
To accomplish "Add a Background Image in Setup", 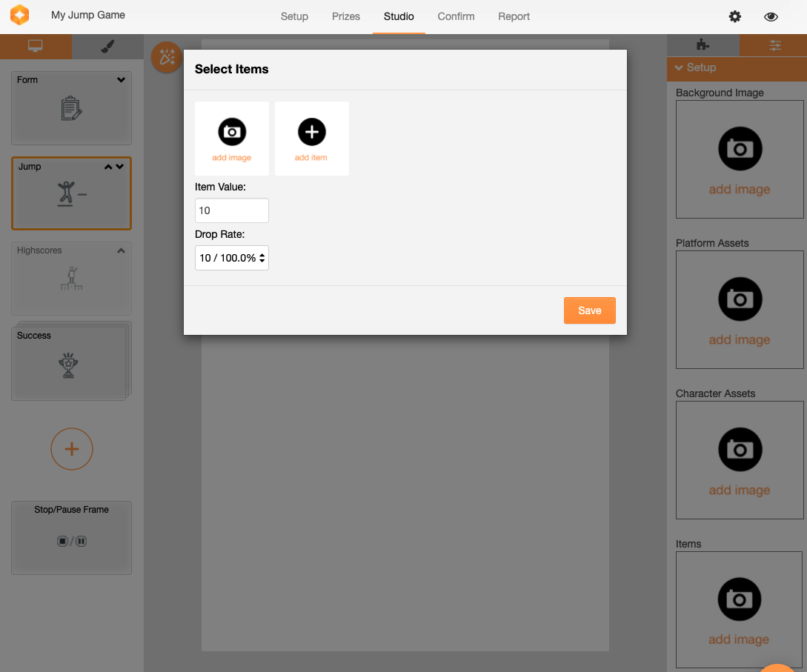I will click(739, 159).
